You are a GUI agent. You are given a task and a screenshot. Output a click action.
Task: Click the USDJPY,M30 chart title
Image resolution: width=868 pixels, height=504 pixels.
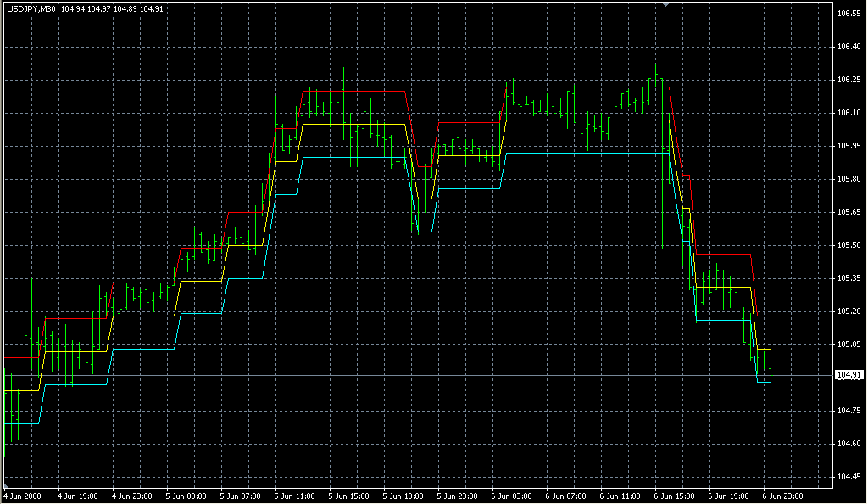coord(30,9)
